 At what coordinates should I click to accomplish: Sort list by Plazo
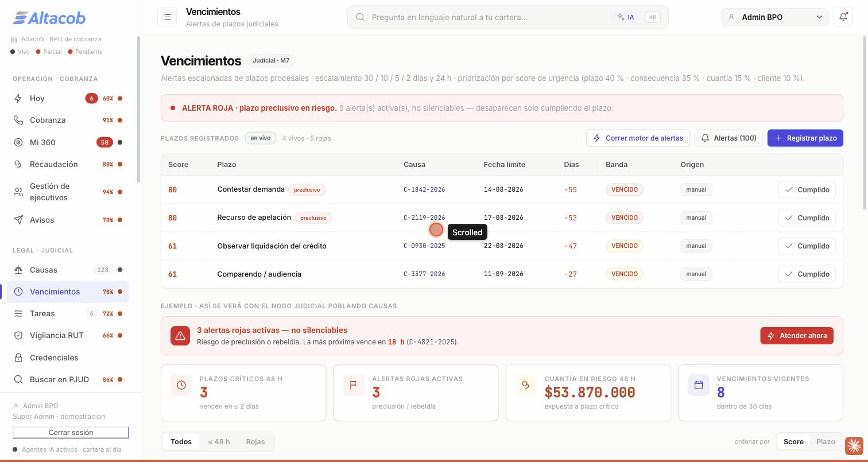[x=826, y=441]
